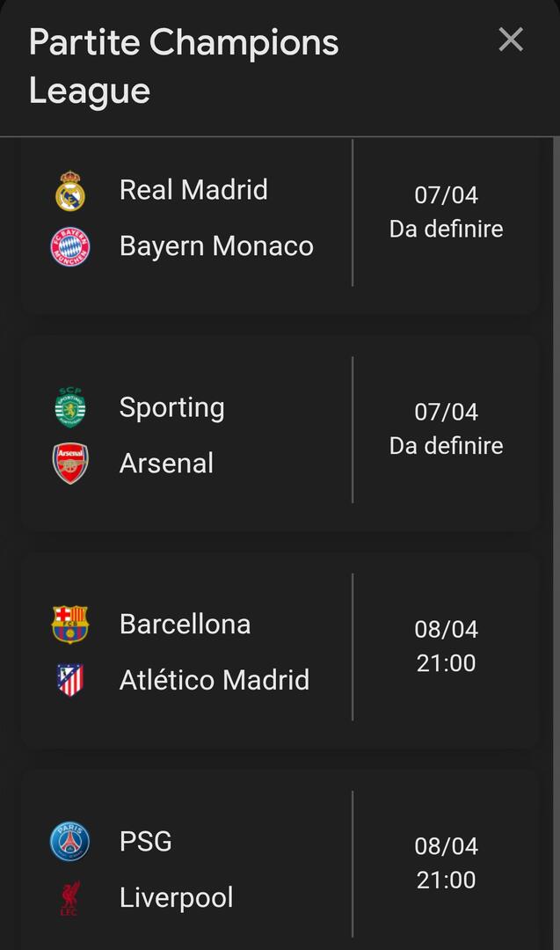Screen dimensions: 560x950
Task: Select the Sporting team label
Action: click(x=172, y=407)
